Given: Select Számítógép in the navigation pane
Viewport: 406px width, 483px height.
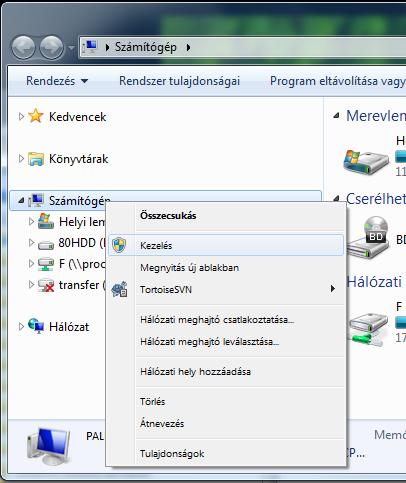Looking at the screenshot, I should [79, 201].
